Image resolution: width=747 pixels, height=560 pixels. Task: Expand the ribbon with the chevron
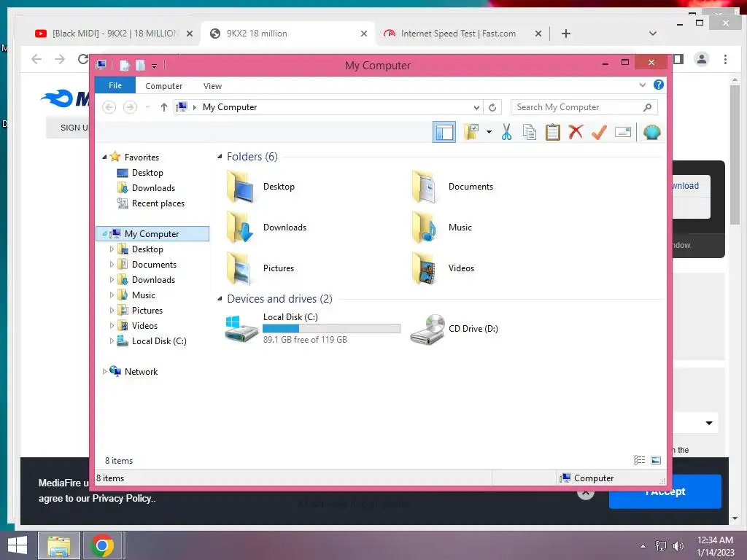[642, 85]
